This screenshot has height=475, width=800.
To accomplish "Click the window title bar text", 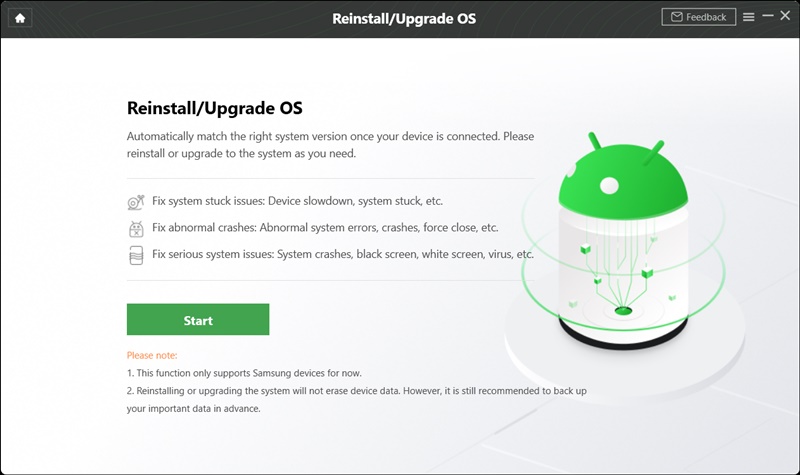I will click(x=404, y=19).
